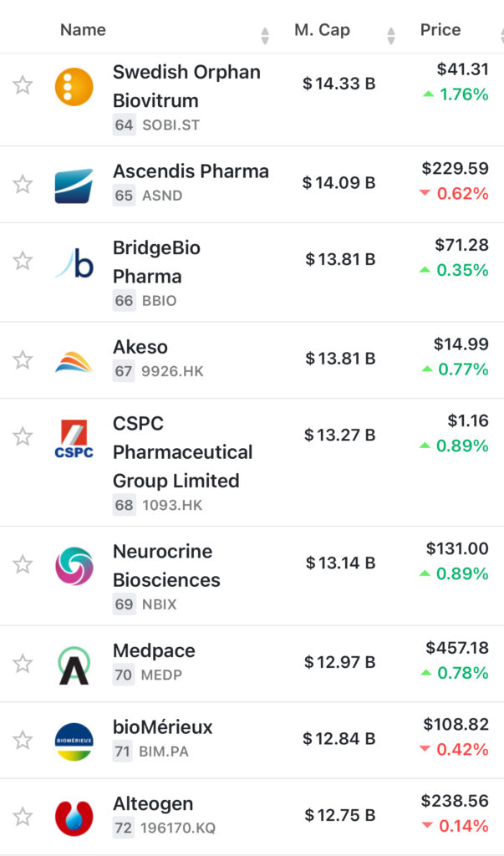The width and height of the screenshot is (504, 856).
Task: Open the Neurocrine Biosciences company link
Action: point(166,566)
